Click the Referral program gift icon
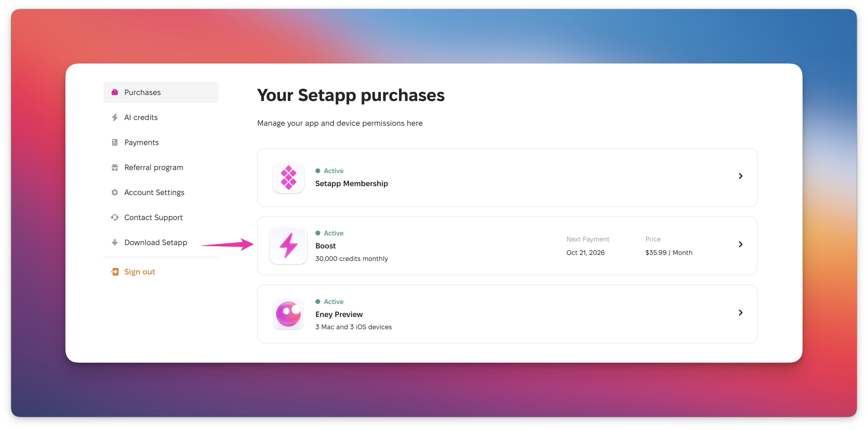This screenshot has width=868, height=430. [x=115, y=167]
